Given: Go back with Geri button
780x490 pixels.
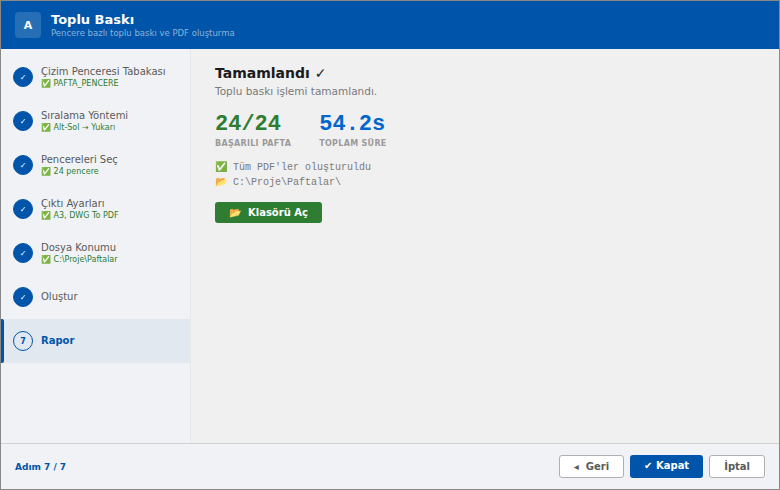Looking at the screenshot, I should 591,467.
